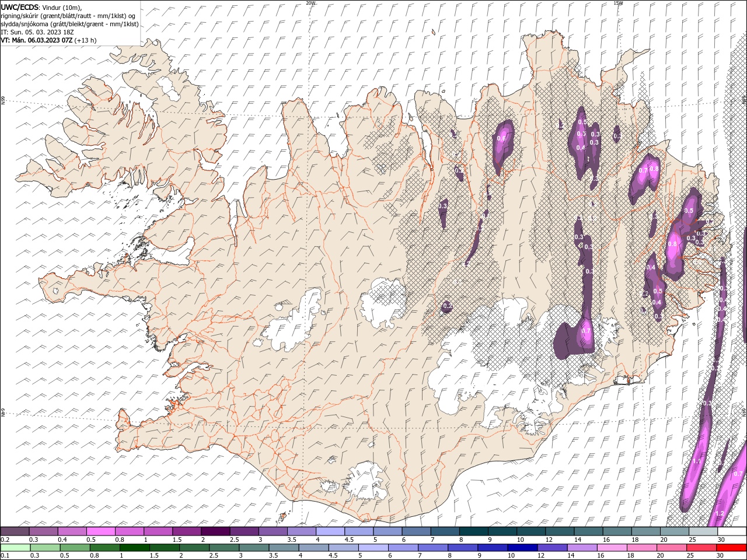Select the bright pink 0.5 snow legend swatch
Image resolution: width=747 pixels, height=560 pixels.
(x=100, y=531)
